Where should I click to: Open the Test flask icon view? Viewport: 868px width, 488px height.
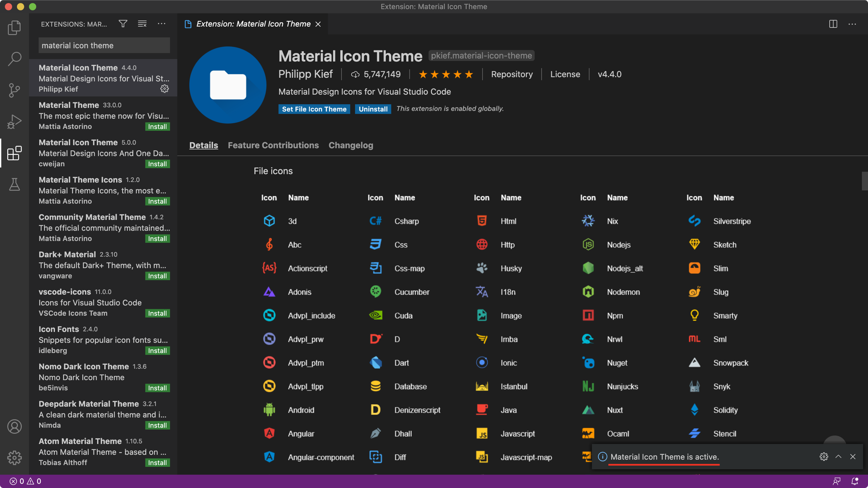coord(14,185)
